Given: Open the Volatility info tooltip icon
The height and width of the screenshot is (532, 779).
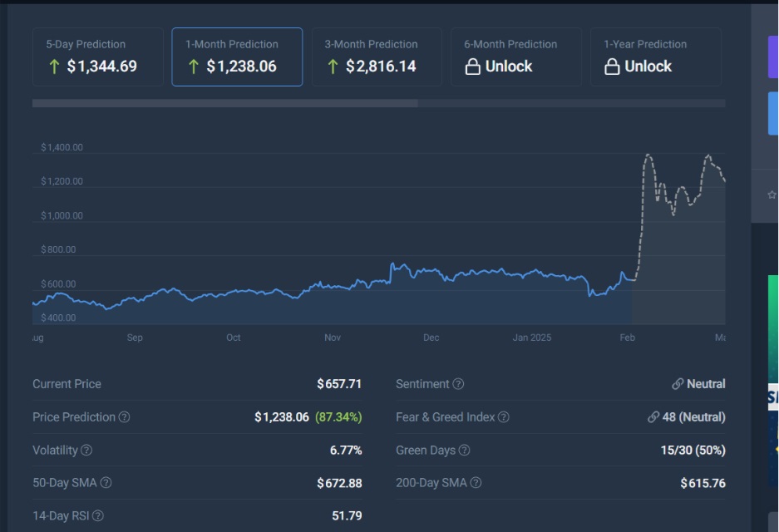Looking at the screenshot, I should pos(86,451).
